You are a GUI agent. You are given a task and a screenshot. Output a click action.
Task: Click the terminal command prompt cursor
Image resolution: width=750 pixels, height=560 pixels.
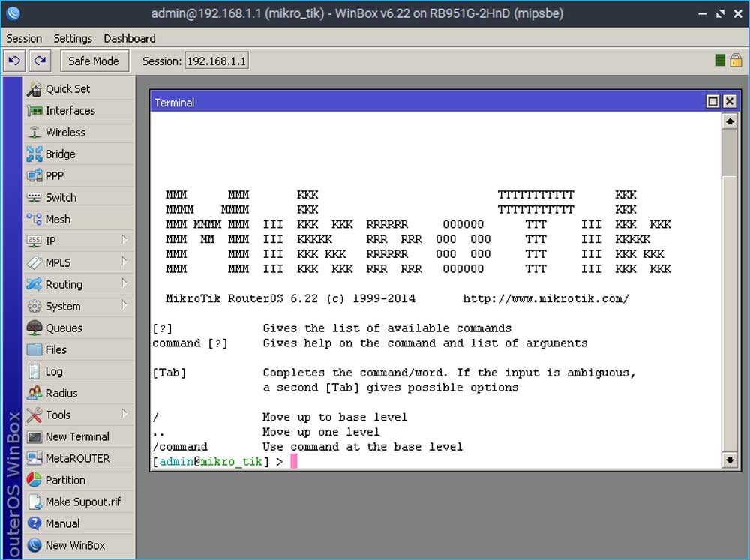(294, 461)
